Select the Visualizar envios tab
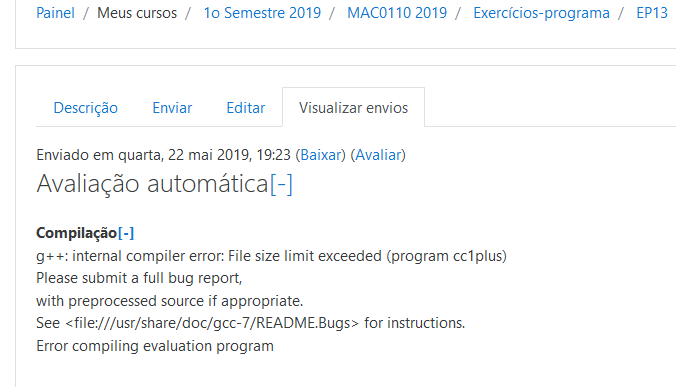This screenshot has width=676, height=387. (x=354, y=108)
